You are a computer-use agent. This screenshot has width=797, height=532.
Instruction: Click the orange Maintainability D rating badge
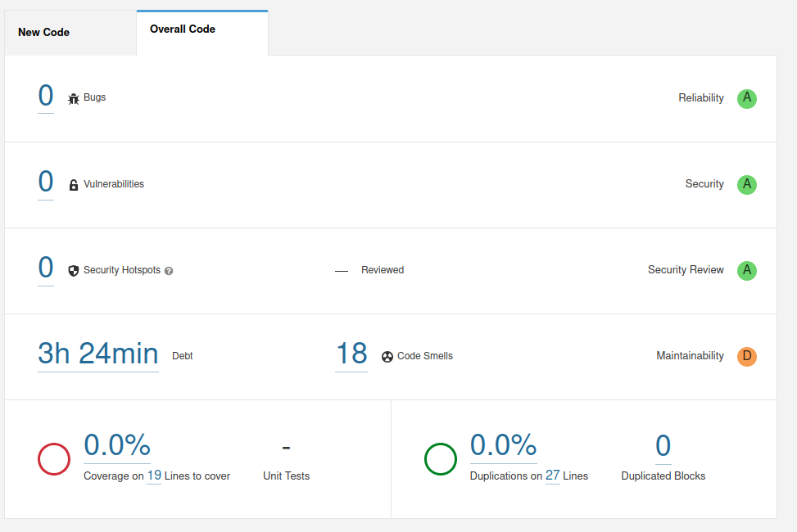point(746,356)
